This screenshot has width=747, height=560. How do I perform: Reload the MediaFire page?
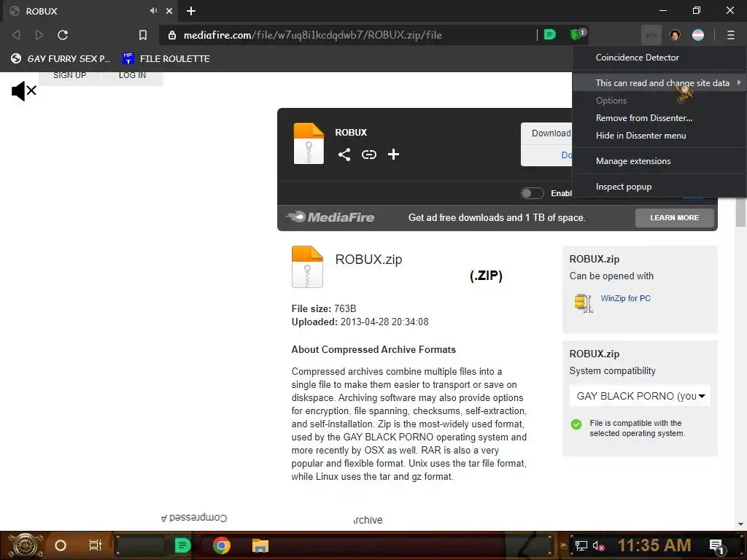click(63, 35)
